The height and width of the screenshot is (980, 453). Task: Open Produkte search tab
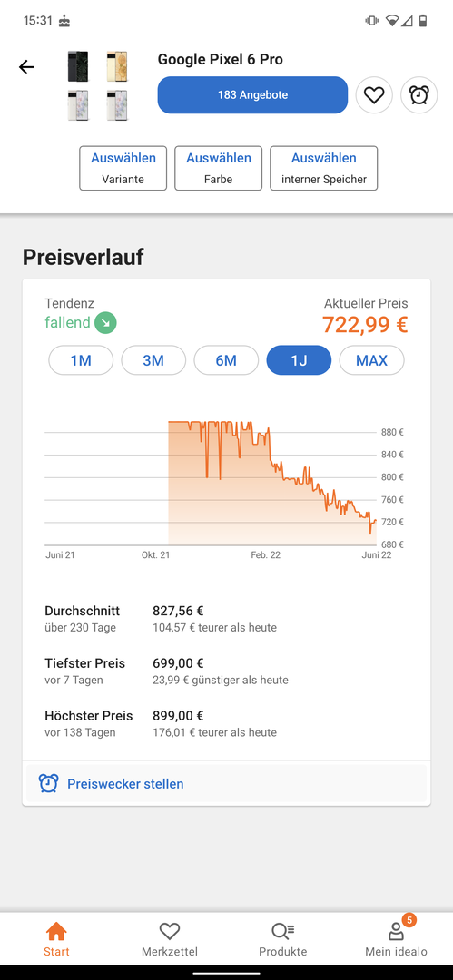283,939
